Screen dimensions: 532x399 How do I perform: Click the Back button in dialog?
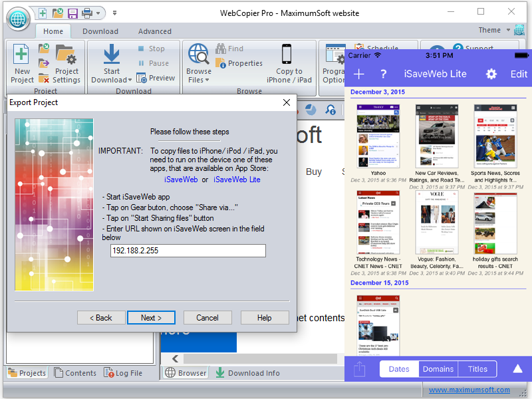point(101,318)
